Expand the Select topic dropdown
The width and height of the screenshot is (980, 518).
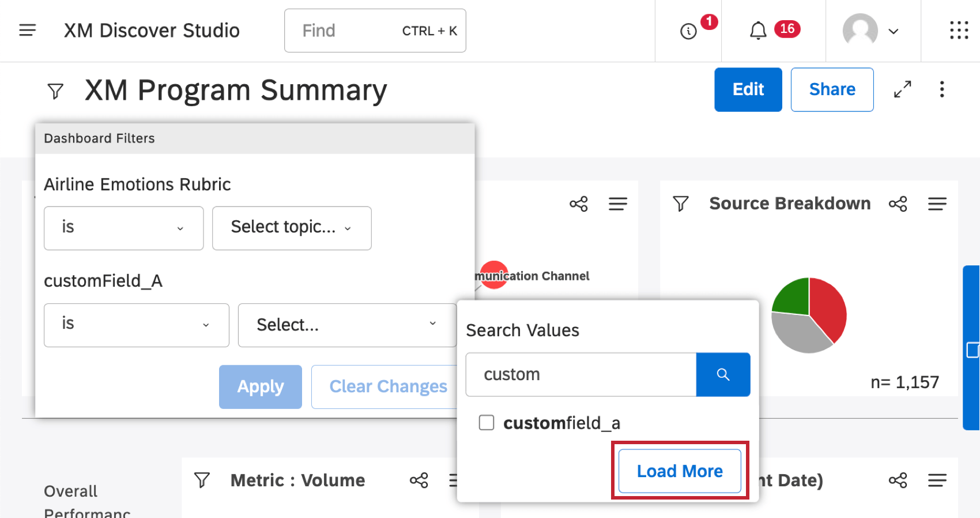point(292,228)
